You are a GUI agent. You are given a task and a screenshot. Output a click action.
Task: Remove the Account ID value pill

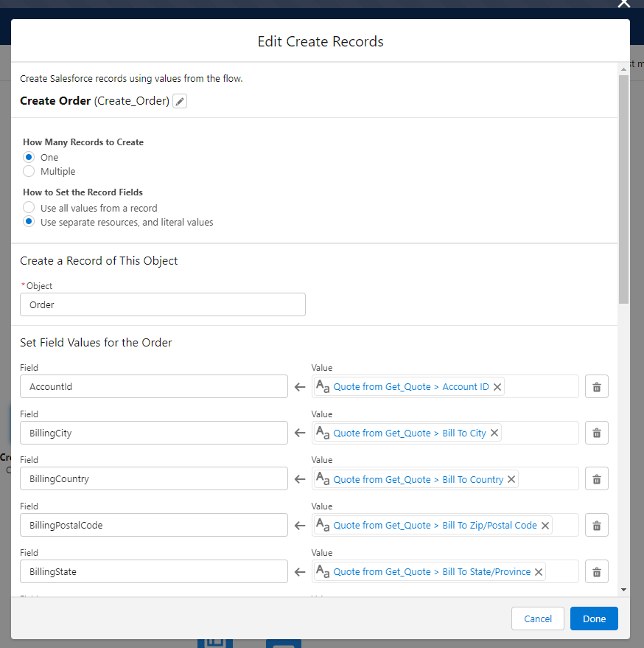(497, 387)
